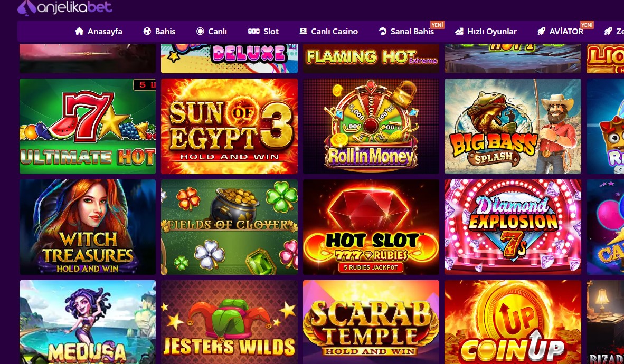Click the dealer icon beside Canlı Casino
This screenshot has width=624, height=364.
click(303, 31)
